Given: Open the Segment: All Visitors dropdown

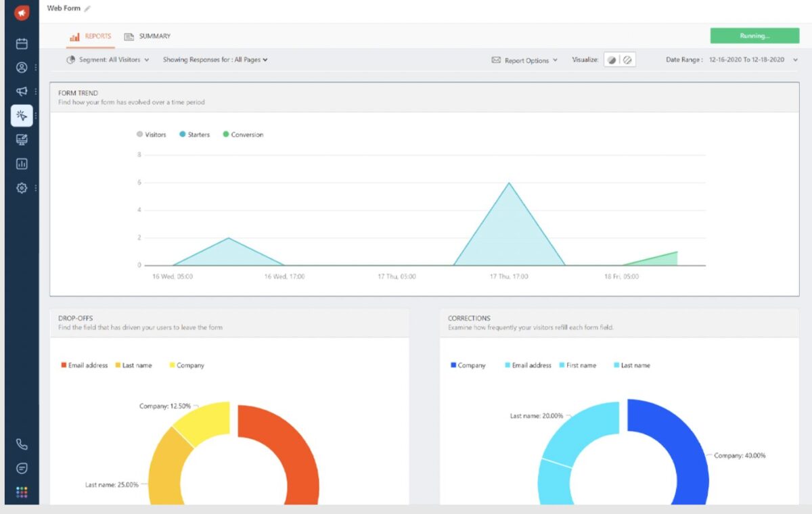Looking at the screenshot, I should coord(110,60).
